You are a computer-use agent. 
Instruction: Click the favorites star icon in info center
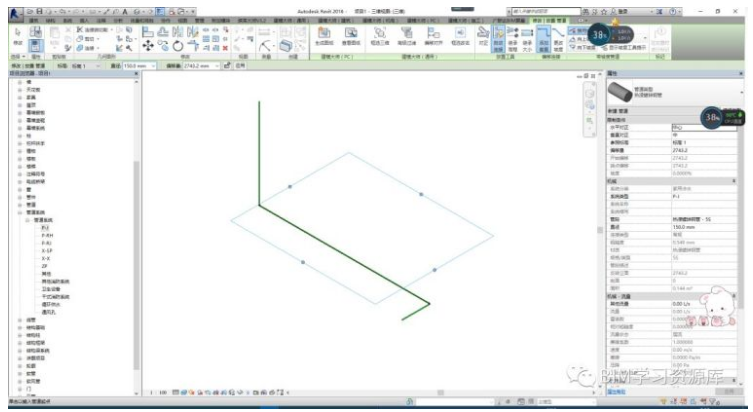pyautogui.click(x=604, y=11)
